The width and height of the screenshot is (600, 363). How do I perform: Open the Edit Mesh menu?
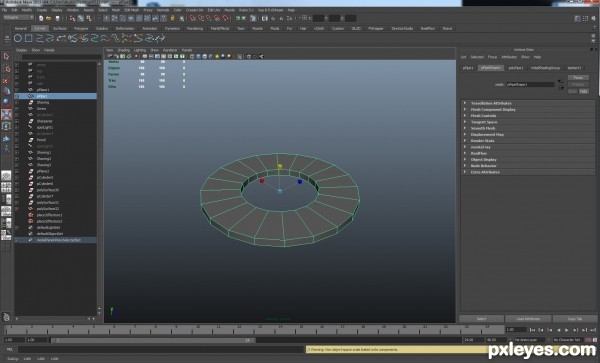(x=132, y=10)
